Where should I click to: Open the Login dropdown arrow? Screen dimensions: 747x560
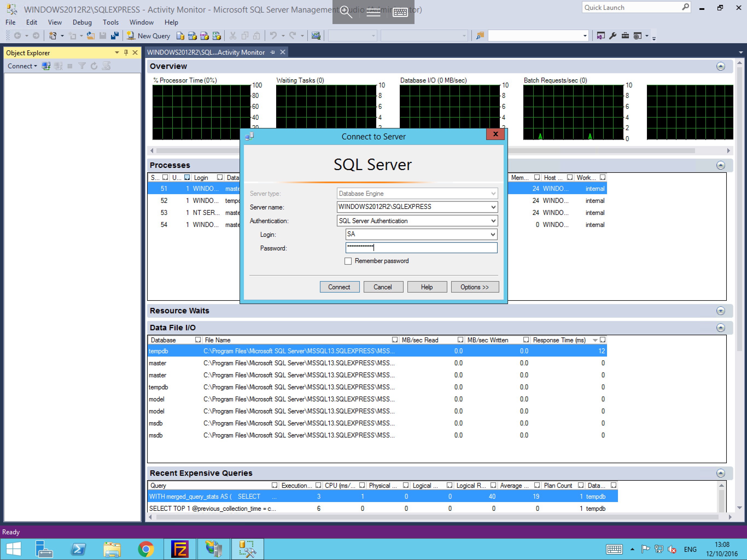[x=493, y=234]
